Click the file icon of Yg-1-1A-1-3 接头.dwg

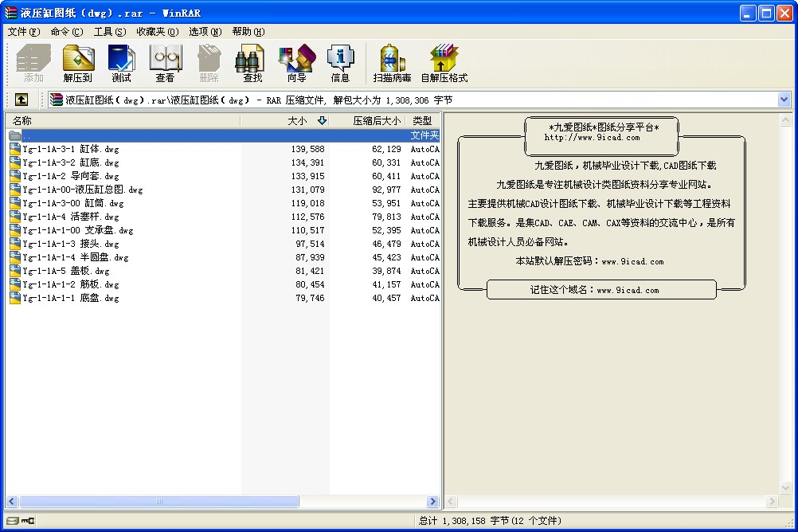tap(15, 244)
